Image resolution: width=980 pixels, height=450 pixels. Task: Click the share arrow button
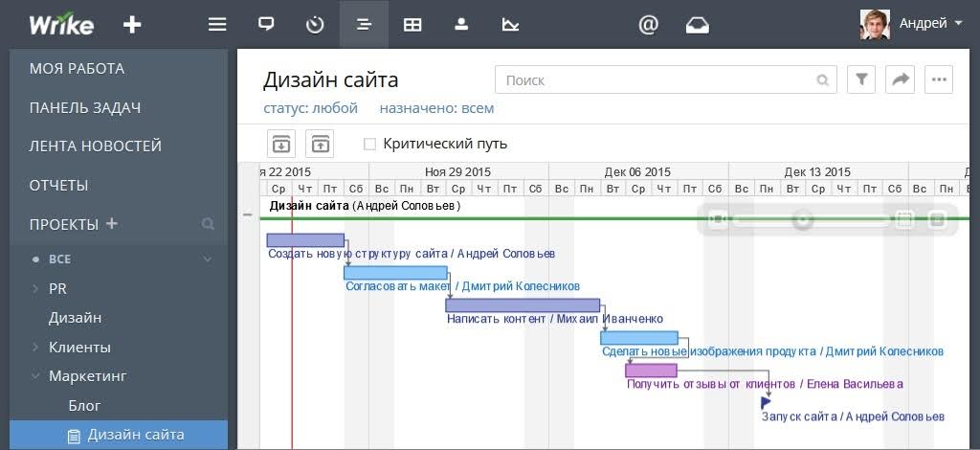click(900, 80)
